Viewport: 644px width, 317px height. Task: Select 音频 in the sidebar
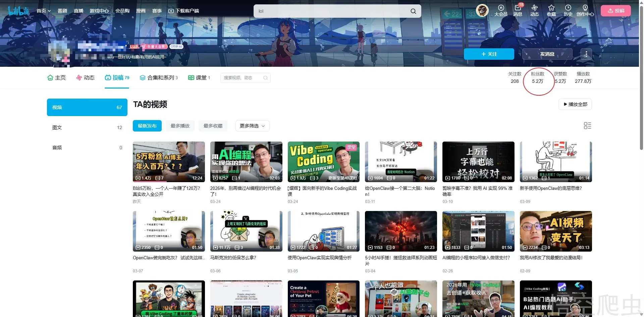(x=87, y=148)
